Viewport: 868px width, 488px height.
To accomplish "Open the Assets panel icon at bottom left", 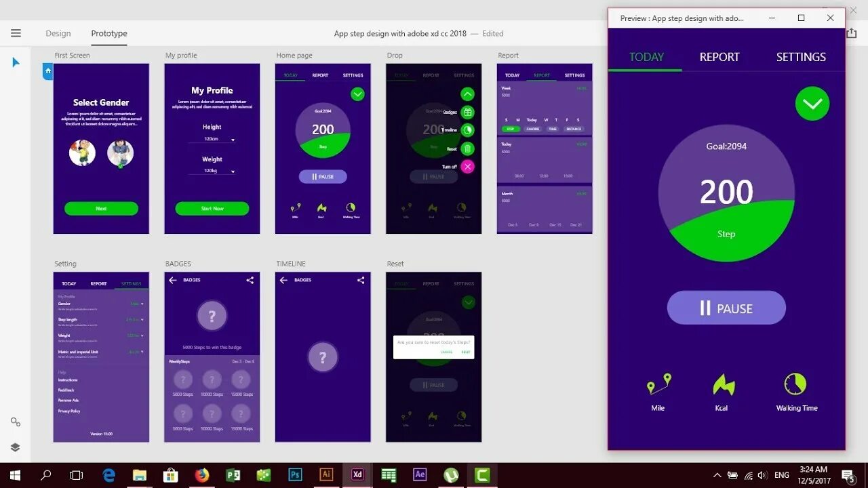I will (16, 422).
